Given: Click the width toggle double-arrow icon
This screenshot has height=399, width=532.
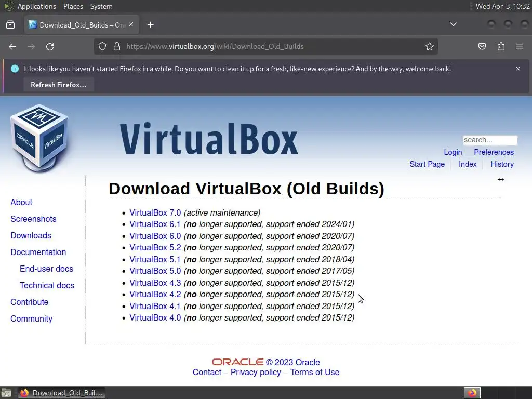Looking at the screenshot, I should click(x=501, y=179).
